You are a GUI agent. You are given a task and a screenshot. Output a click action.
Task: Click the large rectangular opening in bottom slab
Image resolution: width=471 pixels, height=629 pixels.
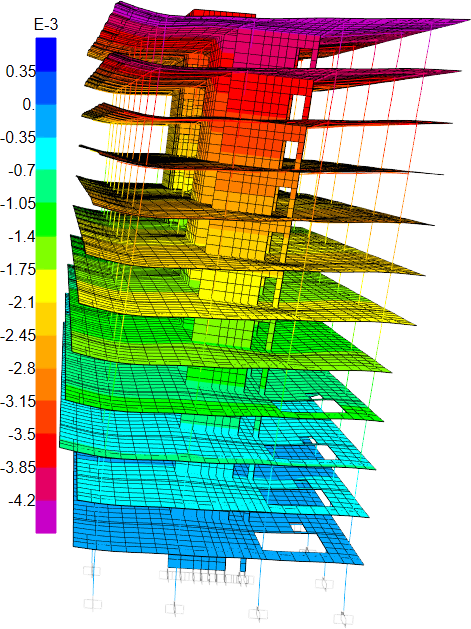[x=291, y=543]
